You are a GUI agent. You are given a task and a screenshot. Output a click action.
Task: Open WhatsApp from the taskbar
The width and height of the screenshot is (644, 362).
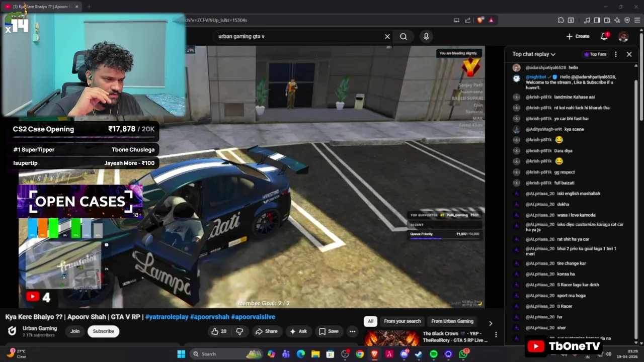[x=463, y=354]
